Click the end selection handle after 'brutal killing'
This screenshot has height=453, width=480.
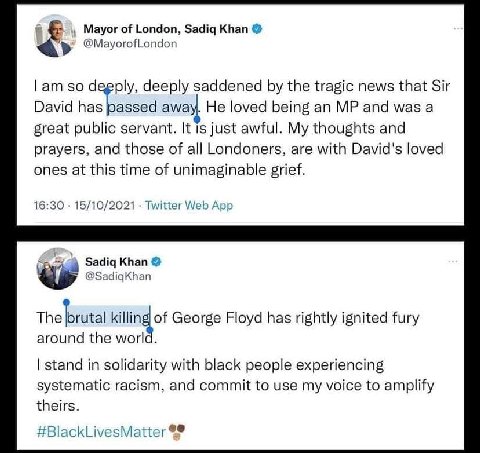tap(150, 330)
